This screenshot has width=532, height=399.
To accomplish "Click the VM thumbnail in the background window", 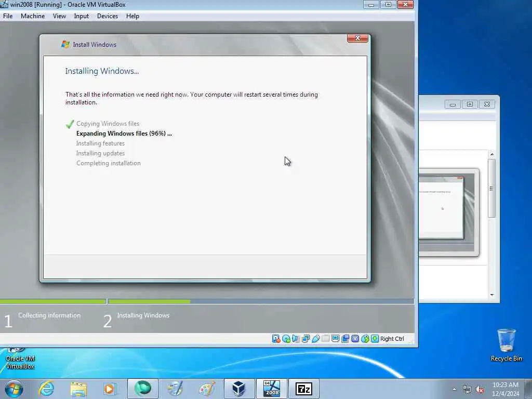I will (448, 212).
